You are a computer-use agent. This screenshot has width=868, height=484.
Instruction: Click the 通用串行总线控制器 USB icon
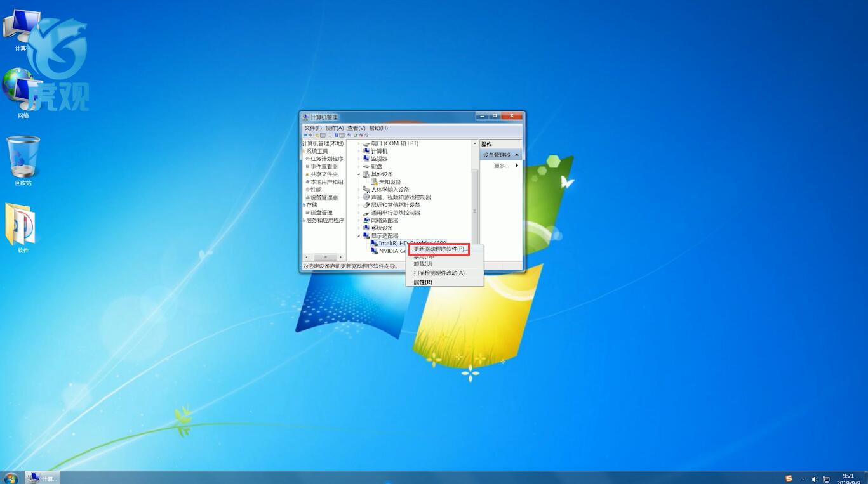pyautogui.click(x=366, y=213)
